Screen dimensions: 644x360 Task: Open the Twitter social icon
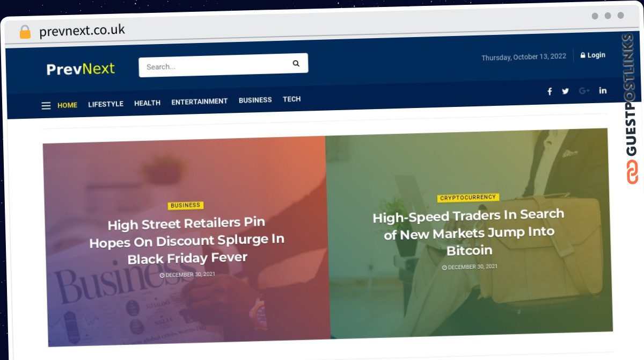point(565,91)
